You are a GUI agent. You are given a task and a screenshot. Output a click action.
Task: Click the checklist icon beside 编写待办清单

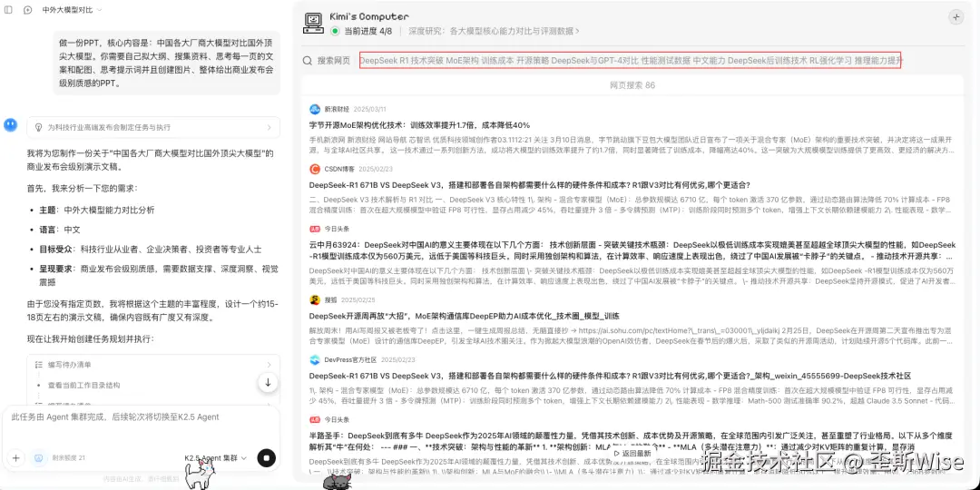pos(38,365)
